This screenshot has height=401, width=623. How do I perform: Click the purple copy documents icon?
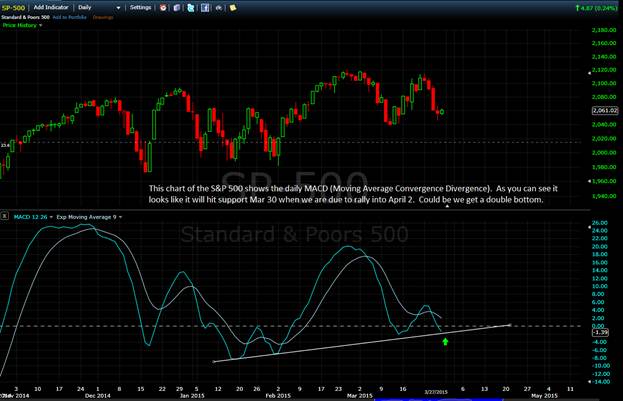click(177, 8)
